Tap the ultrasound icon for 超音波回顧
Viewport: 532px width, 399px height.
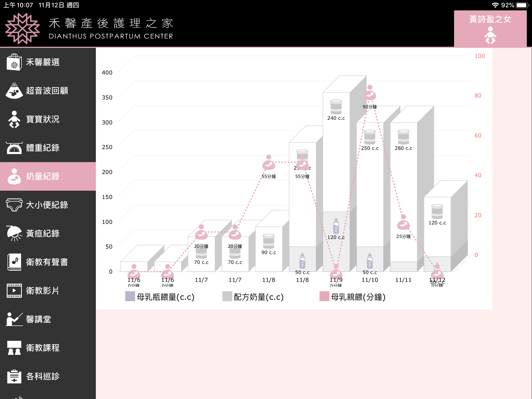[x=14, y=91]
